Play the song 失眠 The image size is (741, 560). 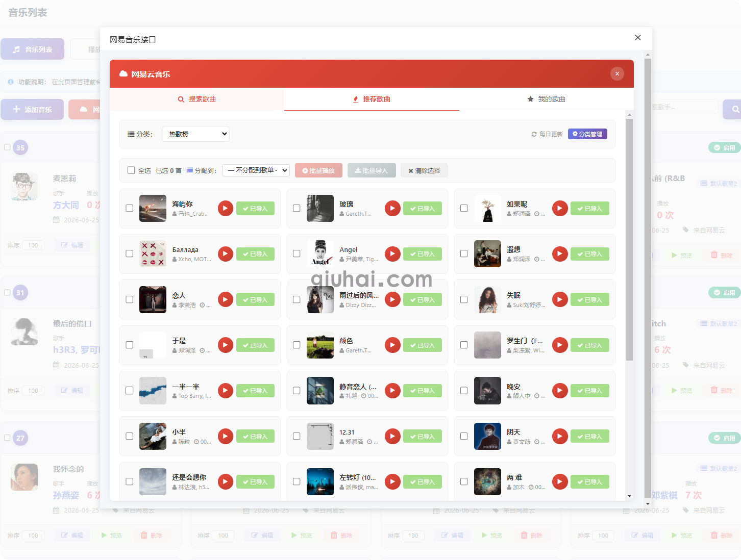[560, 299]
